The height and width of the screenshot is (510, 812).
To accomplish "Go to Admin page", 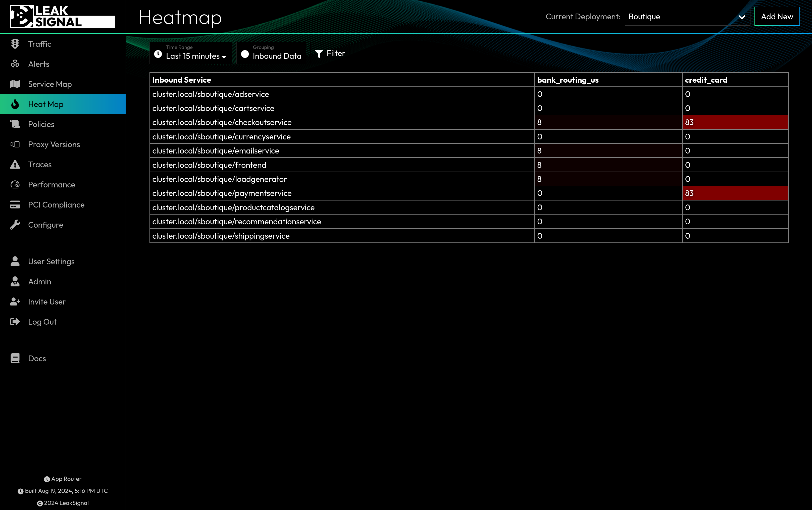I will 63,281.
